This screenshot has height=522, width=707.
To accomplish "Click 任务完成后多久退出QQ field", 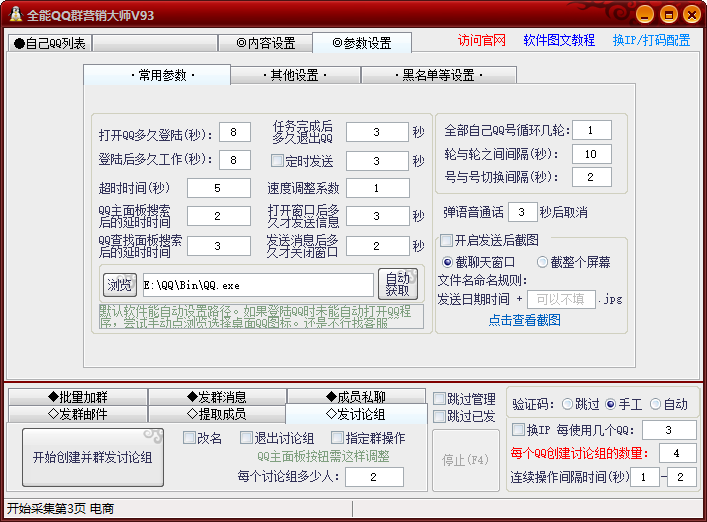I will (x=377, y=132).
